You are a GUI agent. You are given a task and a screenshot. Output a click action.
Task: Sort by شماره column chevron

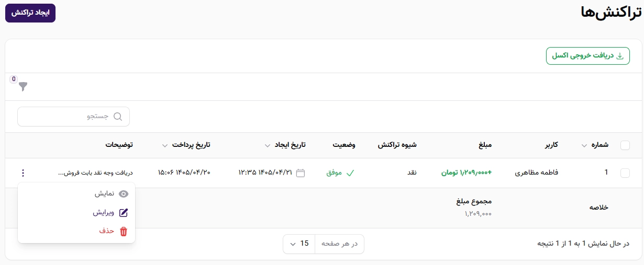(x=585, y=146)
